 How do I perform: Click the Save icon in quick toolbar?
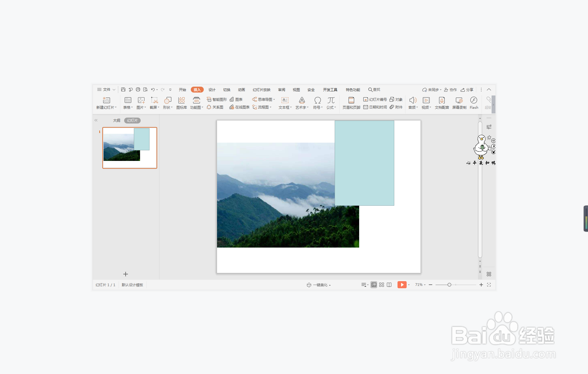click(123, 90)
